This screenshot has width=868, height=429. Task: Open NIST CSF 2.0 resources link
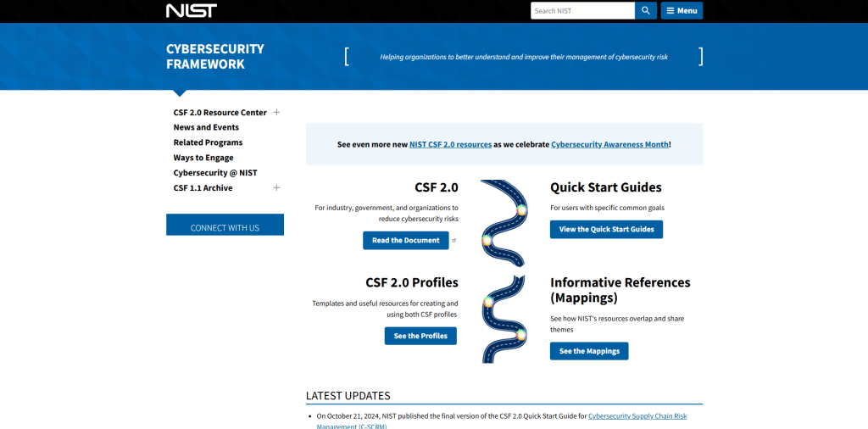coord(450,144)
